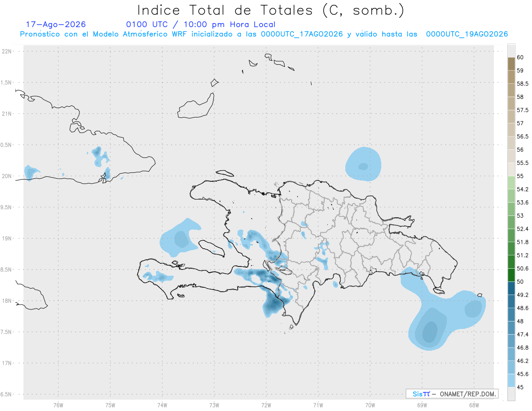This screenshot has height=411, width=532.
Task: Click the colorbar label '58.5'
Action: pyautogui.click(x=522, y=83)
